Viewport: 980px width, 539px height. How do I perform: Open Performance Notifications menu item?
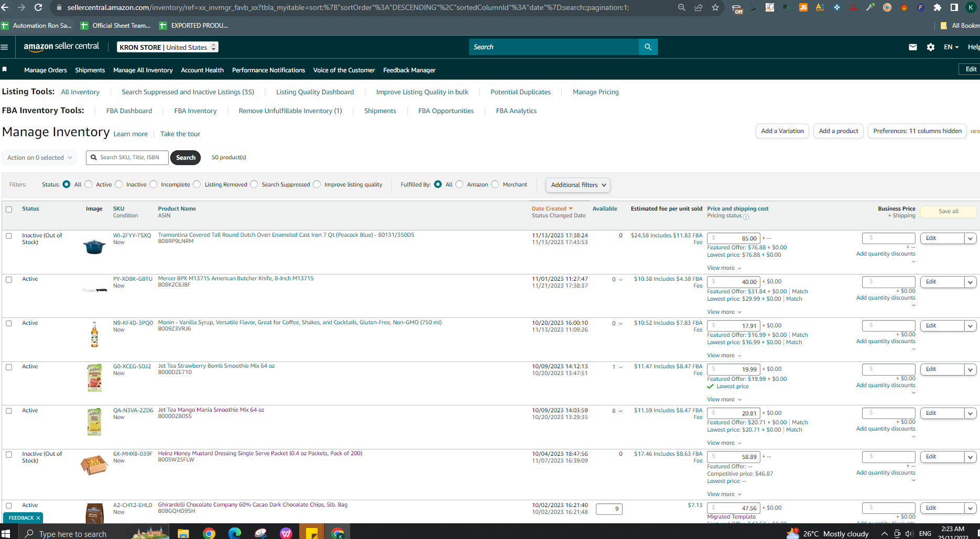pos(268,70)
